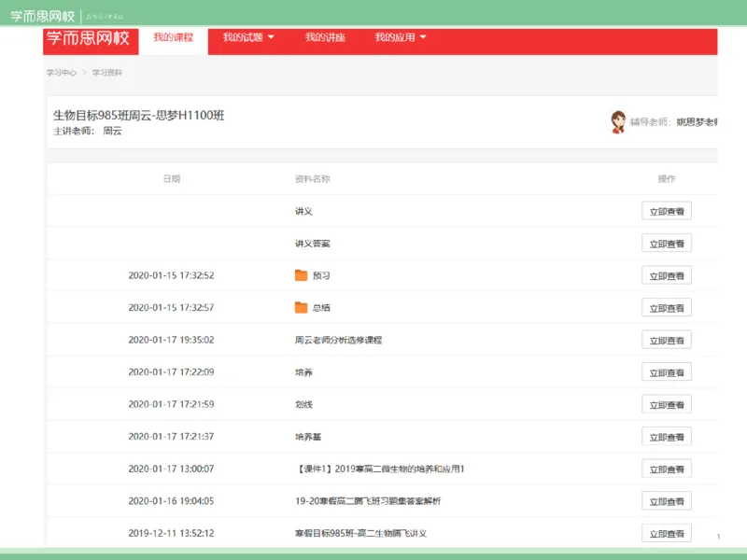This screenshot has height=560, width=747.
Task: Select 总结 folder name text
Action: (x=321, y=308)
